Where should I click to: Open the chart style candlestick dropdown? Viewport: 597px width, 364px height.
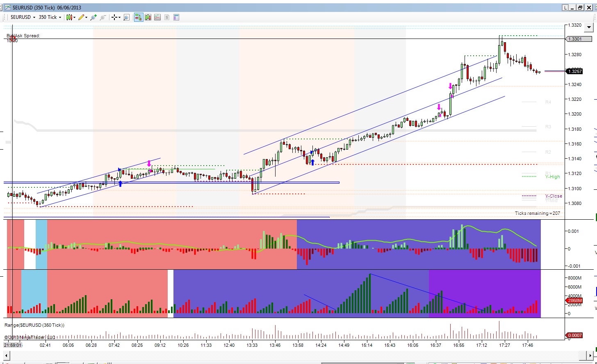(71, 17)
